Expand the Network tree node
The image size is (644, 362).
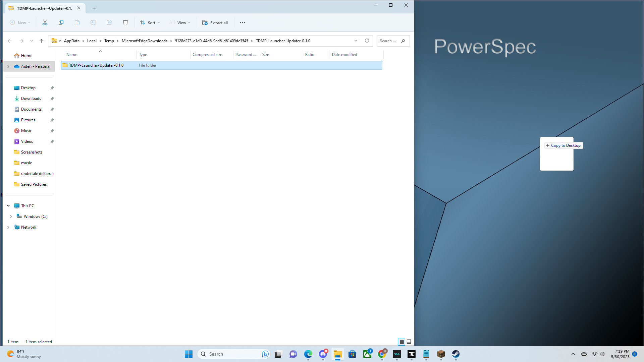[x=8, y=227]
